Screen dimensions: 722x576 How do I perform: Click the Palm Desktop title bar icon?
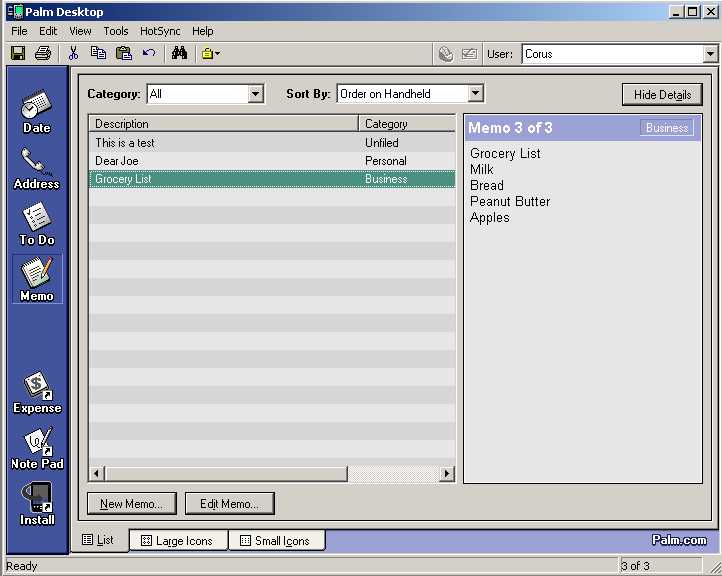click(15, 12)
